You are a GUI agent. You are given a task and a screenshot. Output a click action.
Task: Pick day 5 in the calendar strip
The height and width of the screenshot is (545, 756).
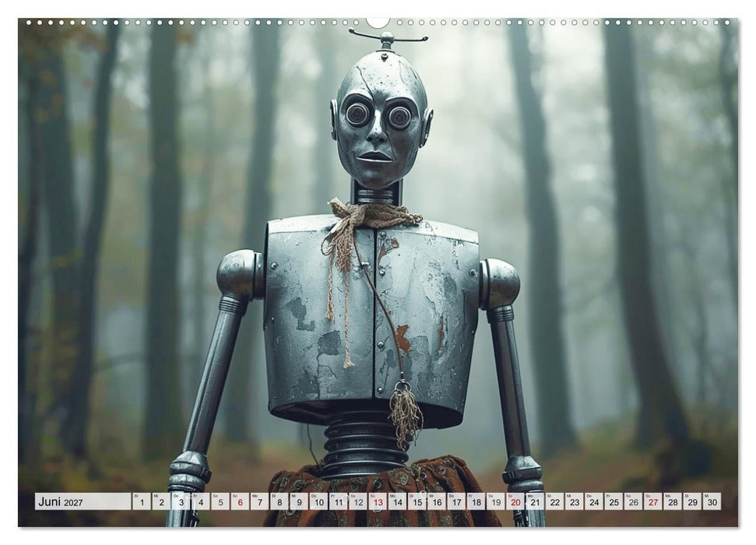pos(220,501)
